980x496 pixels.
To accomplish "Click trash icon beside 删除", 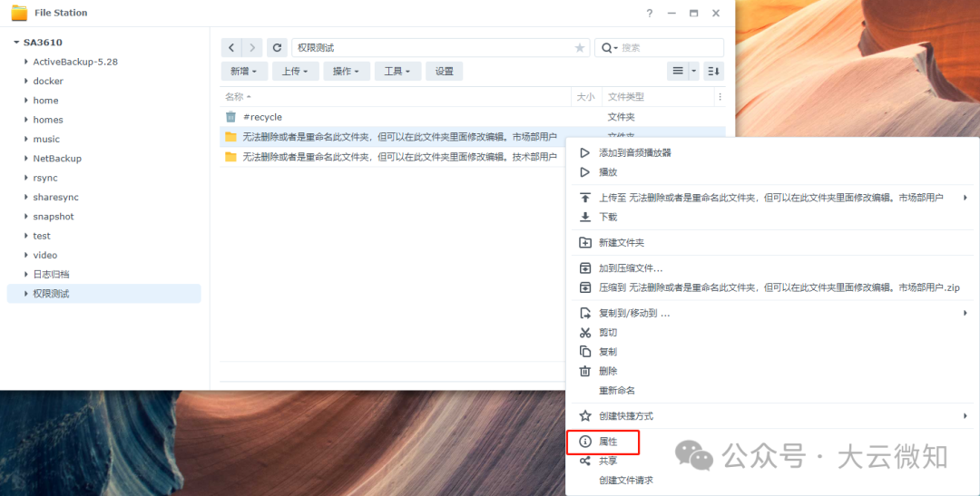I will coord(585,371).
